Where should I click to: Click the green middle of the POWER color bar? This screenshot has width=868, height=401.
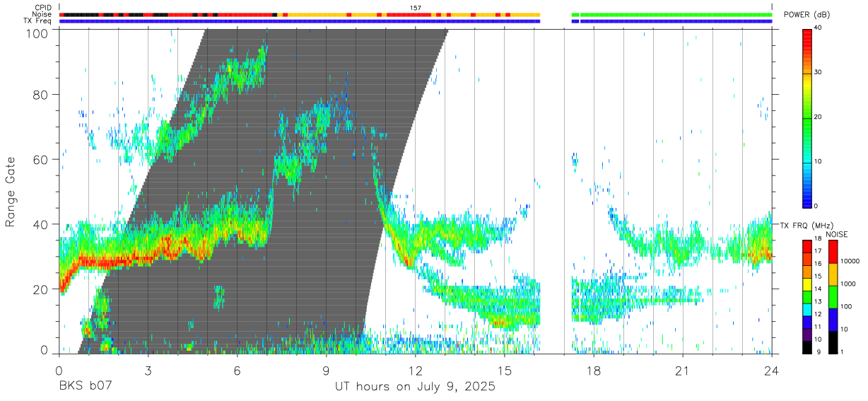[807, 120]
